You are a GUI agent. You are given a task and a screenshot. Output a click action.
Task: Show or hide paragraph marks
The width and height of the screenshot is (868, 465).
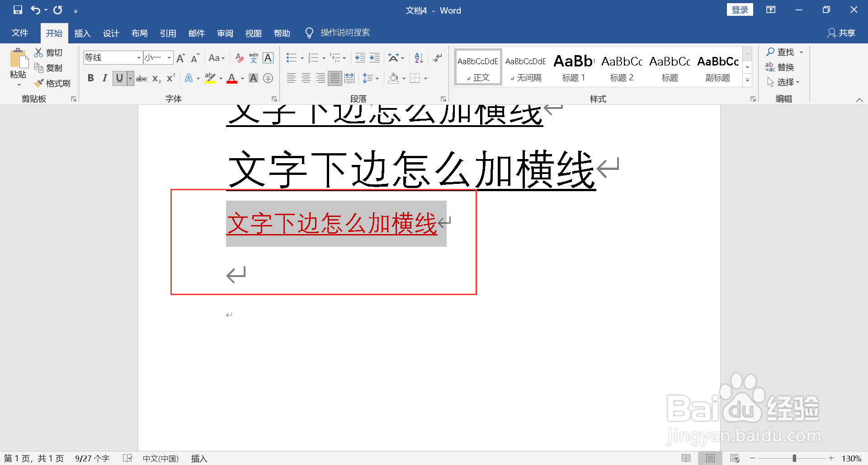[x=437, y=58]
